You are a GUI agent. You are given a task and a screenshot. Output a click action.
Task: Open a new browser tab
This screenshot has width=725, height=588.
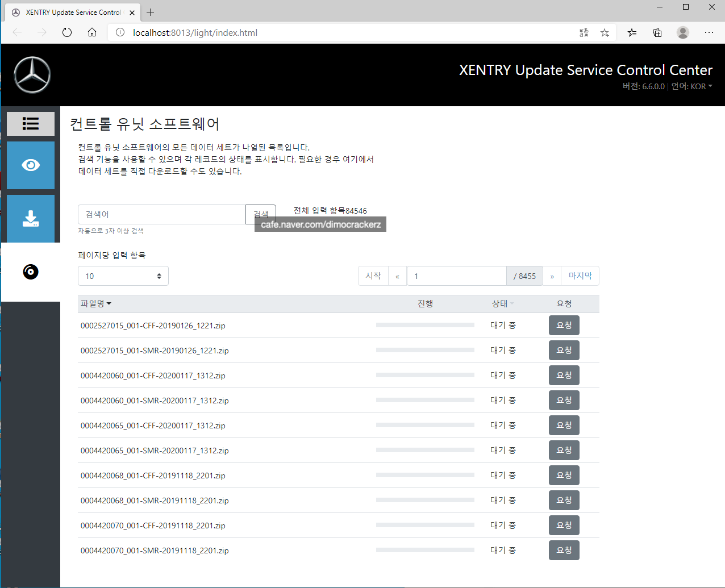[150, 12]
